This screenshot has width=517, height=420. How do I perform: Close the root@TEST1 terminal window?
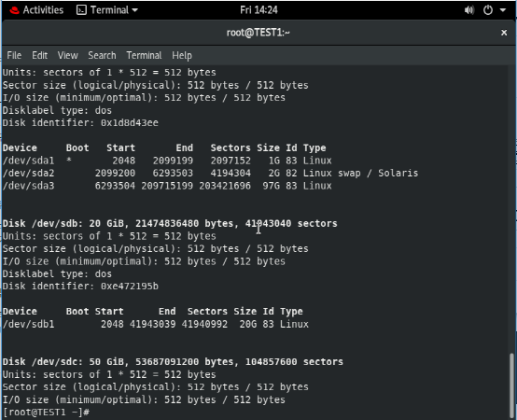pyautogui.click(x=504, y=33)
